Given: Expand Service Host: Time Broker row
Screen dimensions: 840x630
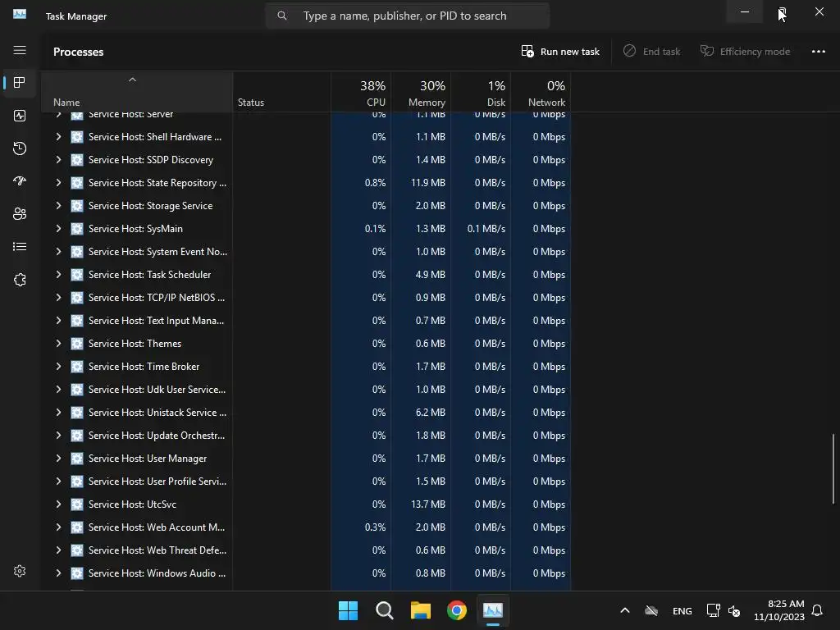Looking at the screenshot, I should (x=58, y=367).
